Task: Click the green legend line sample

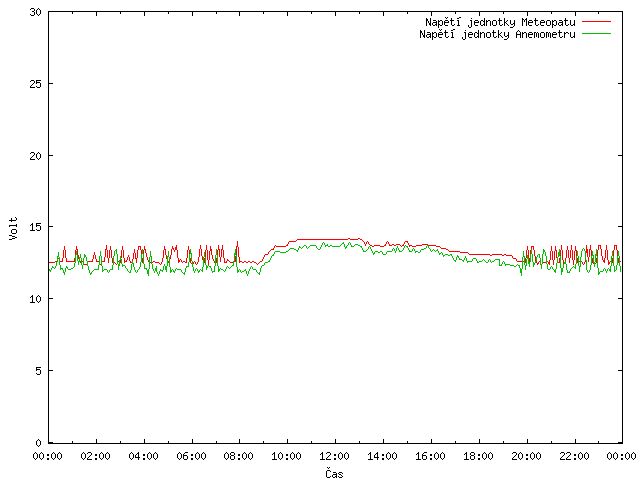Action: (596, 33)
